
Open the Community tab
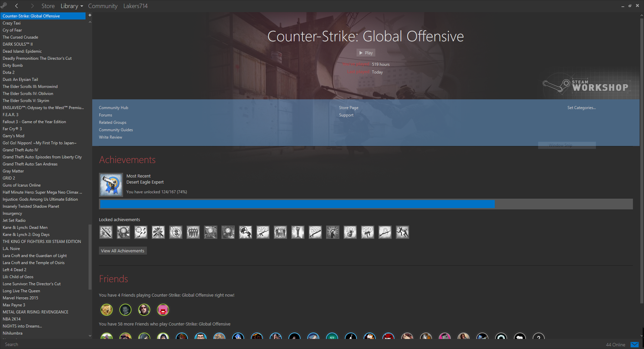103,6
